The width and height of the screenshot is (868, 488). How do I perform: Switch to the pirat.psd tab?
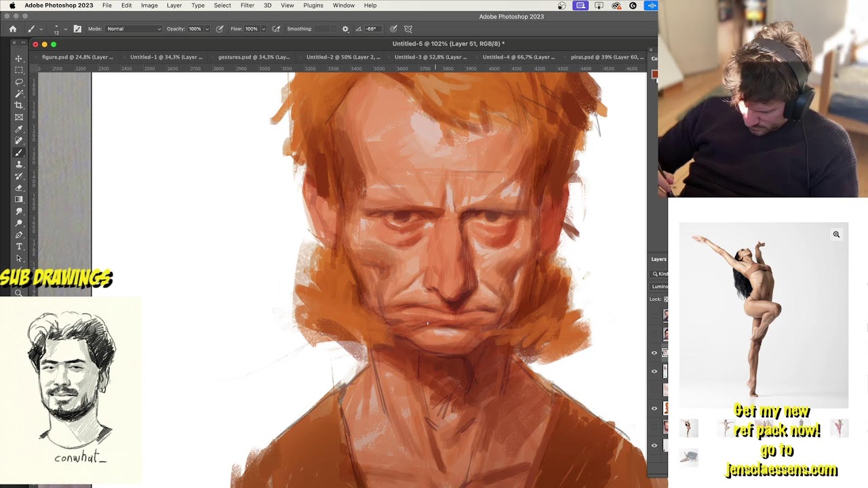click(607, 57)
